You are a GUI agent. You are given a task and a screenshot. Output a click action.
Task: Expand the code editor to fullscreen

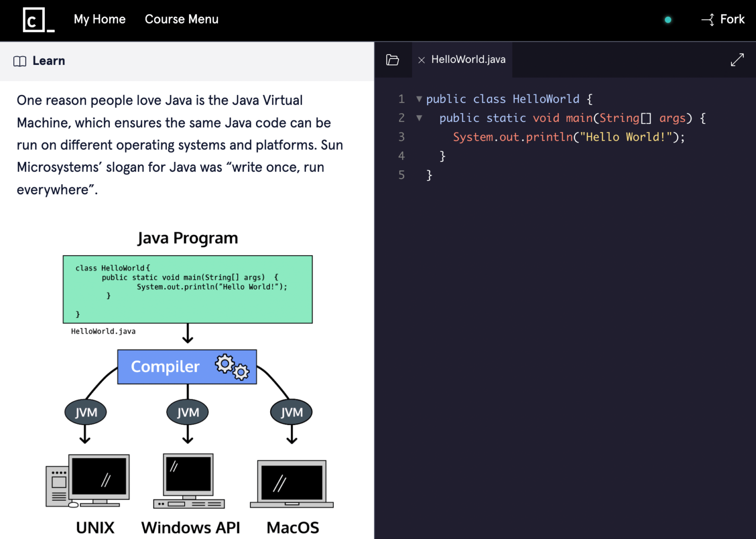(x=737, y=60)
